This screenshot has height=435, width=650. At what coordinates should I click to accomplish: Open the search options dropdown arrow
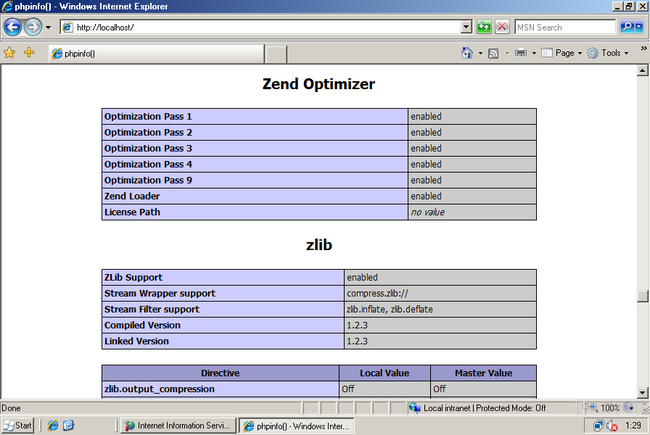click(x=639, y=27)
